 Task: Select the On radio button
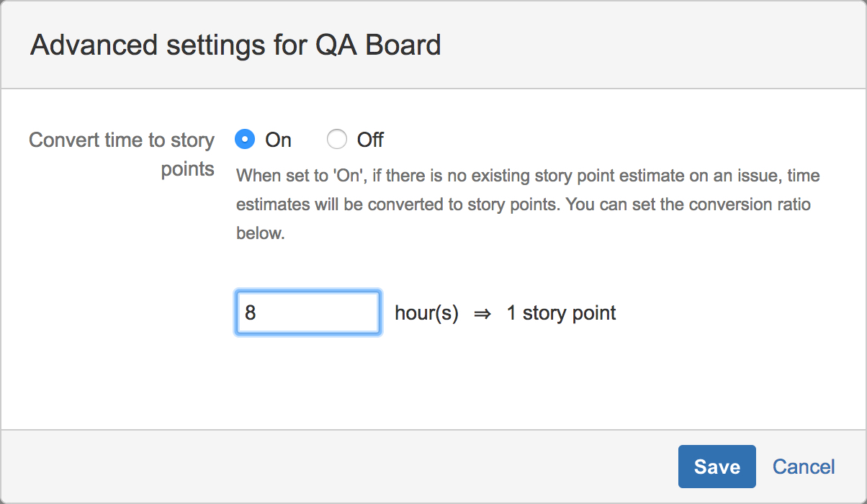pyautogui.click(x=245, y=139)
